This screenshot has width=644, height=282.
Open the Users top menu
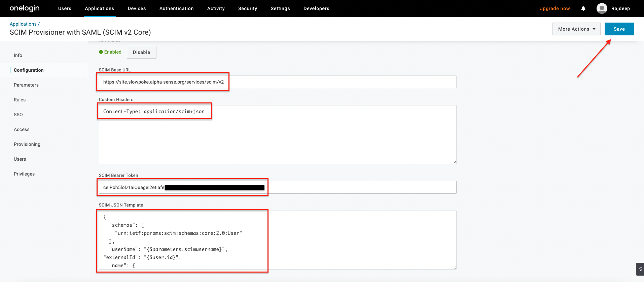click(x=65, y=8)
